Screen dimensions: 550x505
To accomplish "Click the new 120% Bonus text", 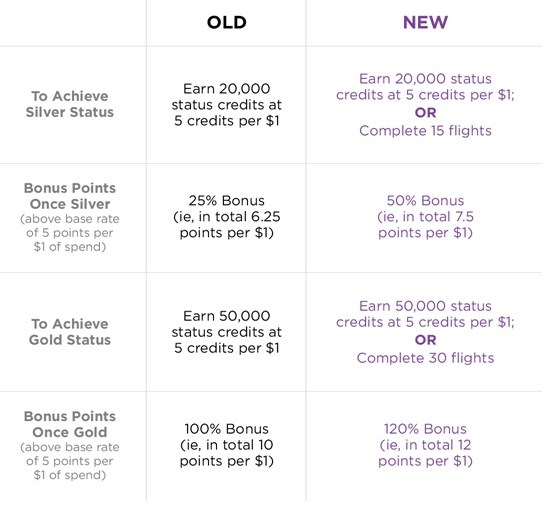I will tap(425, 429).
